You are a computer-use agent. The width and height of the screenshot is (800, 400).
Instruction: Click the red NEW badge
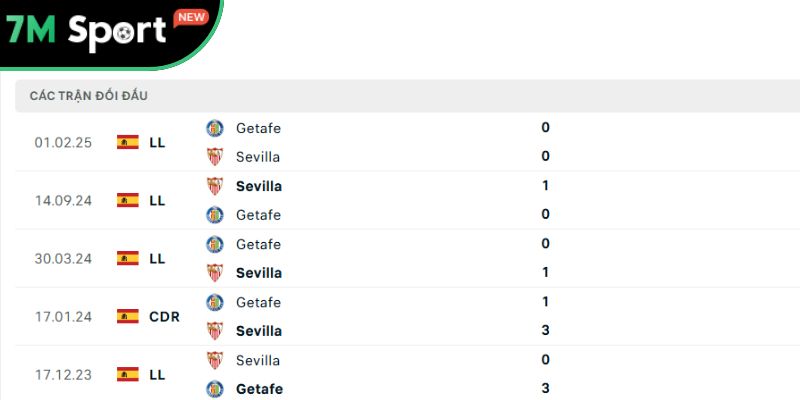(190, 17)
